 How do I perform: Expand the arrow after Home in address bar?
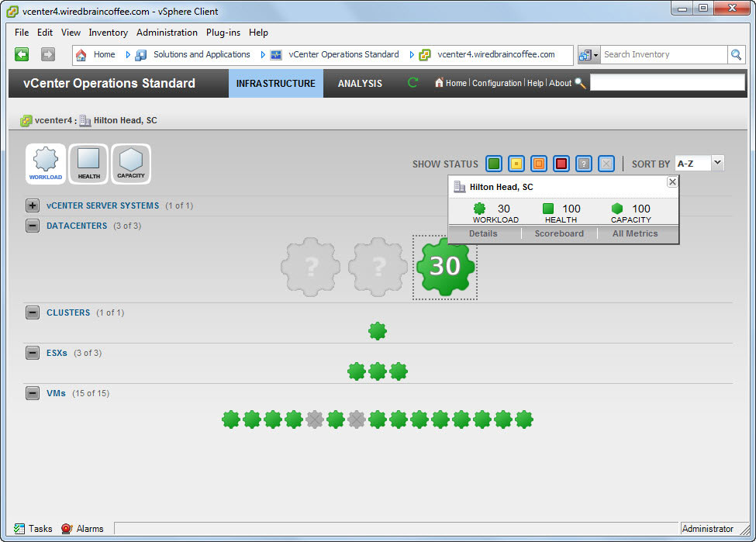(128, 55)
